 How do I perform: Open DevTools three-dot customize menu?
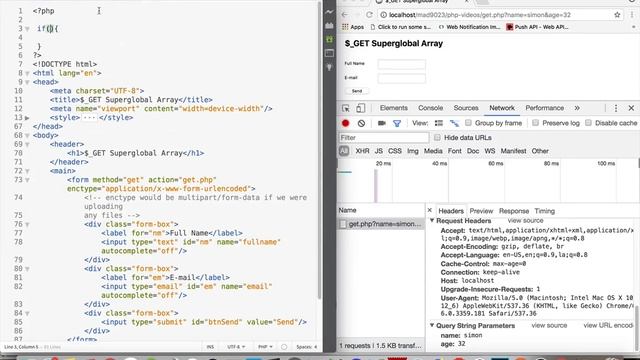pos(616,108)
